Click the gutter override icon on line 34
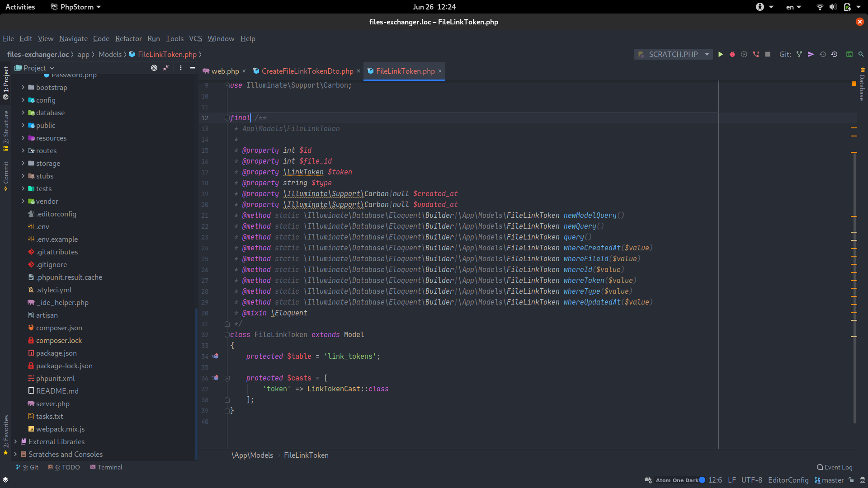The width and height of the screenshot is (868, 488). tap(216, 356)
